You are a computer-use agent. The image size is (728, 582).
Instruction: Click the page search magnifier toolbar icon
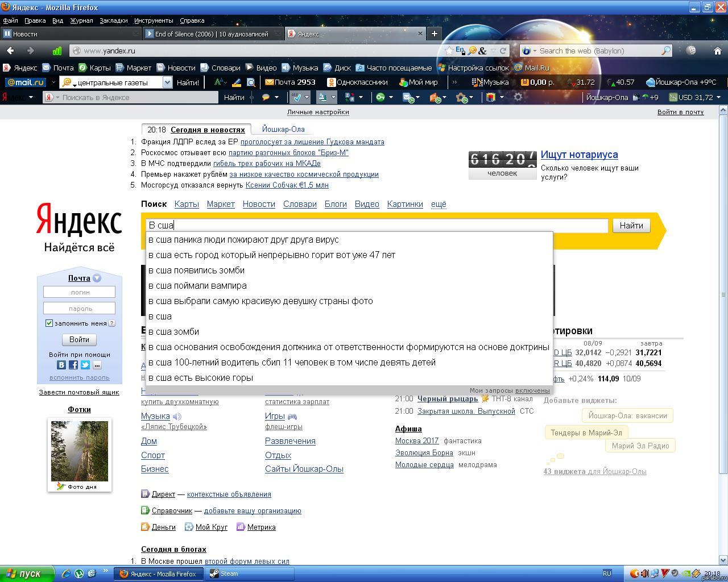click(x=251, y=82)
